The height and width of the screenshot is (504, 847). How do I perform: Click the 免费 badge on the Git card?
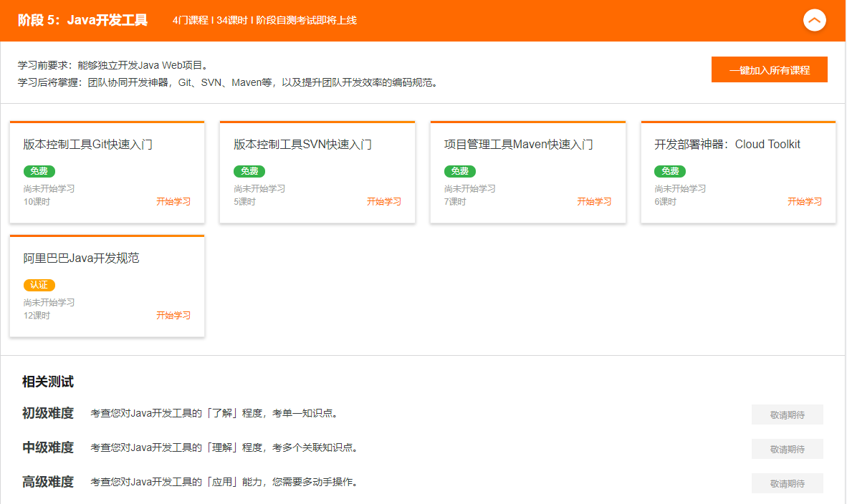coord(39,171)
